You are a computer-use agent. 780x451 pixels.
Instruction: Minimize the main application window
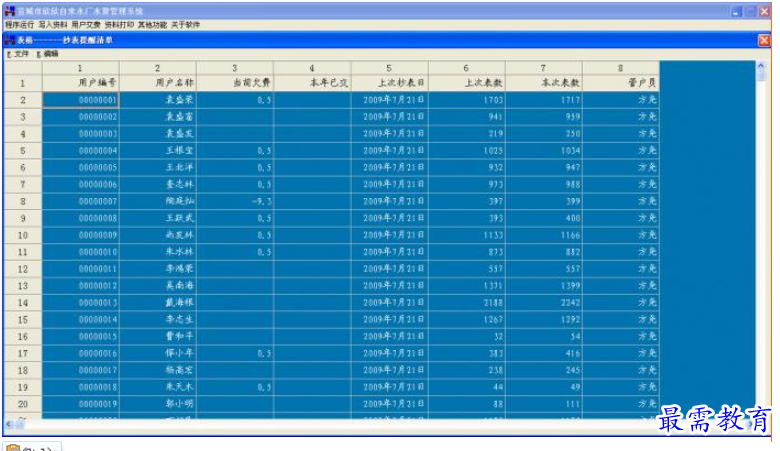click(736, 11)
